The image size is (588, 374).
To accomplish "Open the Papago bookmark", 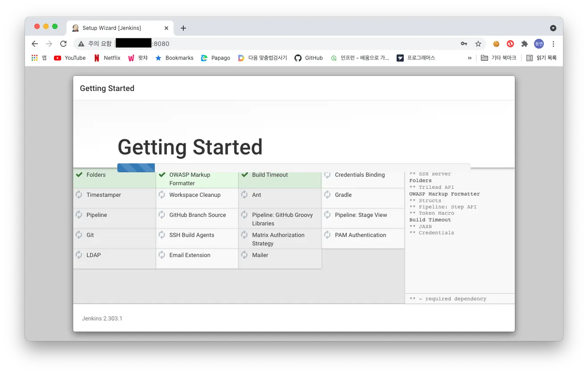I will 215,58.
